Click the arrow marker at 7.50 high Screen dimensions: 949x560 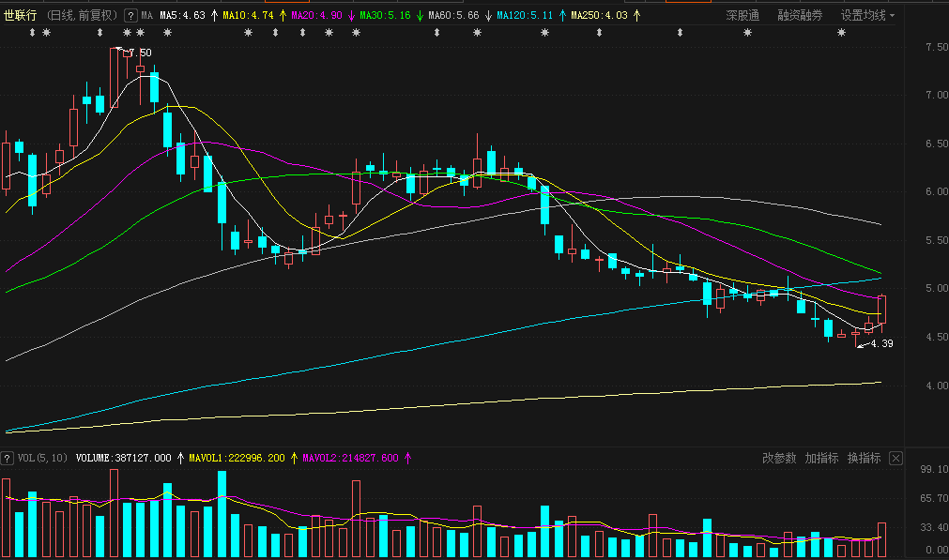[x=119, y=49]
